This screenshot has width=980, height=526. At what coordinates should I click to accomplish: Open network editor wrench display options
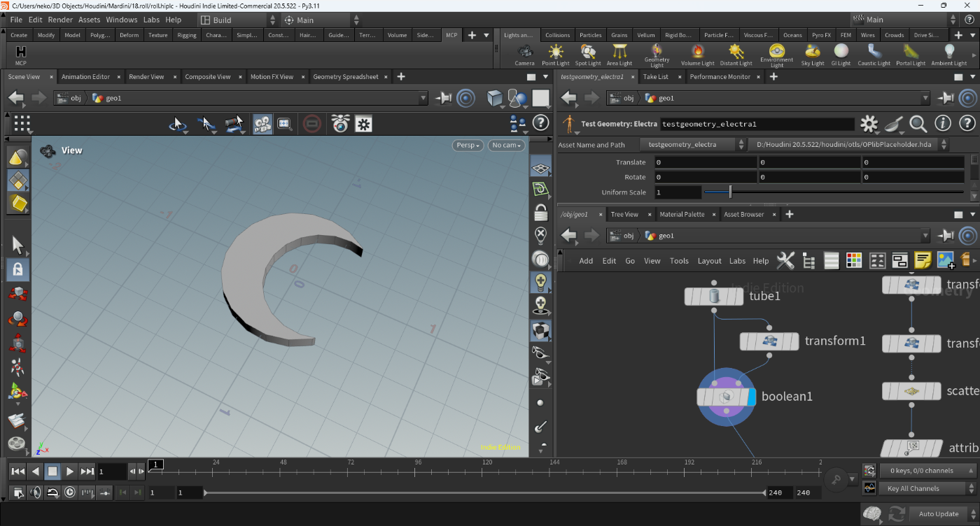[x=785, y=261]
